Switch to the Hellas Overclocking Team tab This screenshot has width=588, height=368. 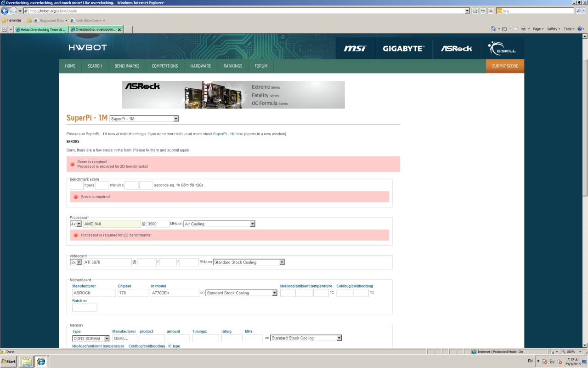pyautogui.click(x=41, y=29)
